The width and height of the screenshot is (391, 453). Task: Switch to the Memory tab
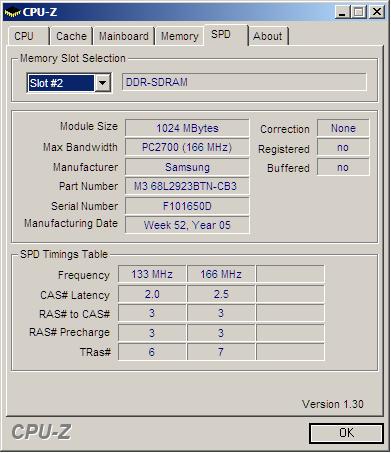pyautogui.click(x=179, y=36)
